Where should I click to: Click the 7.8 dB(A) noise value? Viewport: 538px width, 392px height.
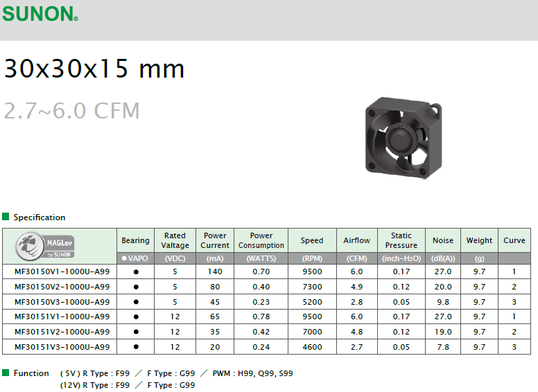pos(443,347)
